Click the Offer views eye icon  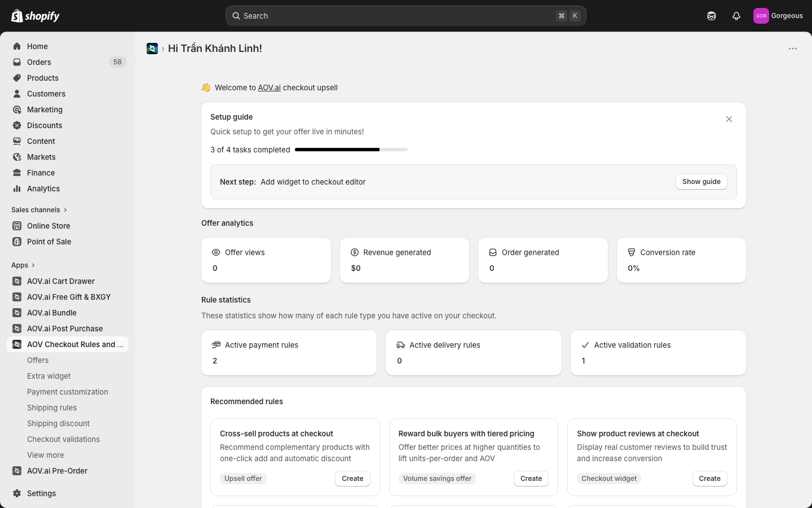[216, 252]
